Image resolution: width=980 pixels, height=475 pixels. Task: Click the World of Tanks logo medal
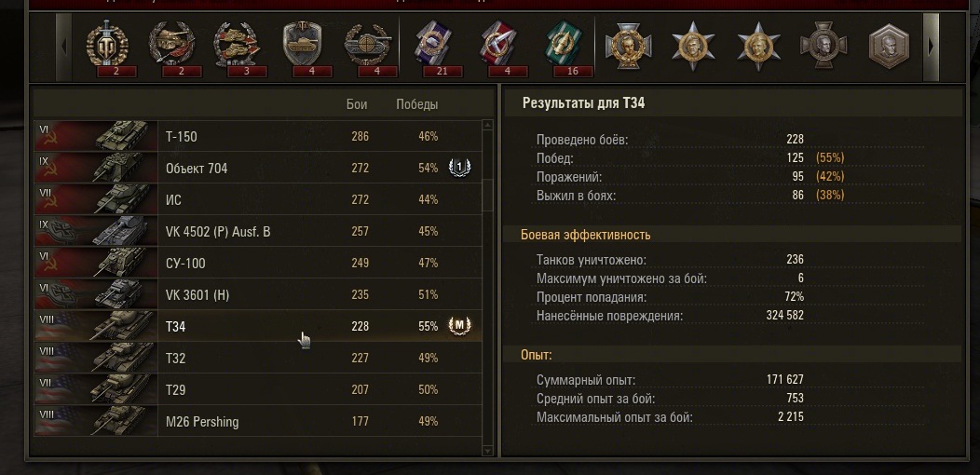pos(106,45)
